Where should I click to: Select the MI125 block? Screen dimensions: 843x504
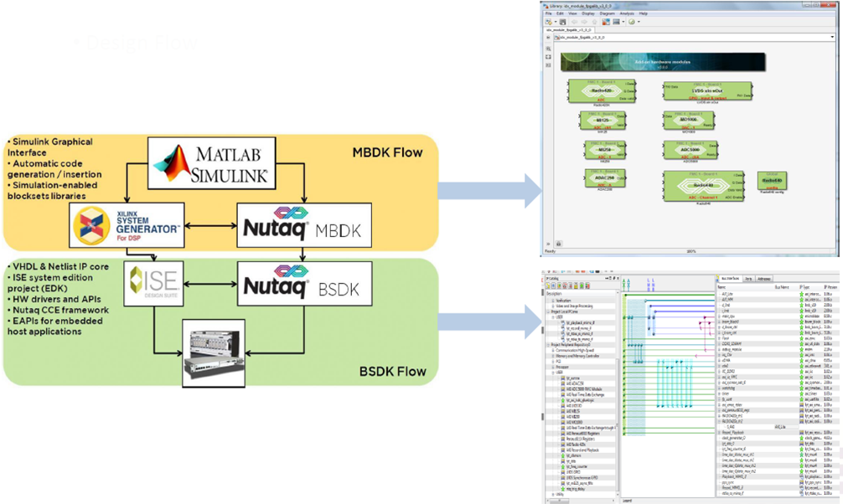[603, 121]
